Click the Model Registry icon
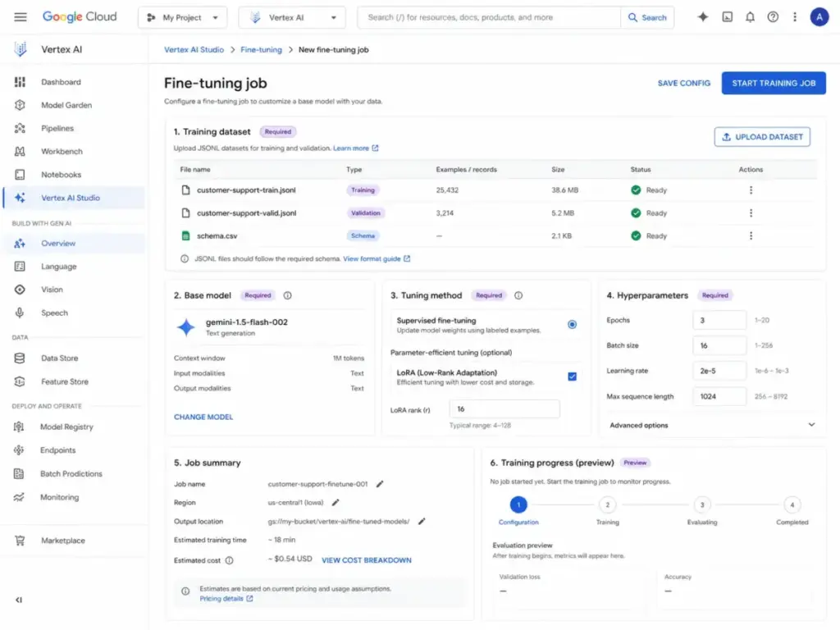Image resolution: width=840 pixels, height=630 pixels. [19, 427]
